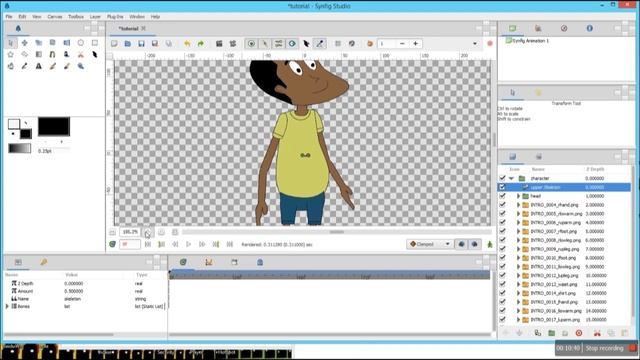Select the Fill bucket tool in the toolbox
This screenshot has width=640, height=360.
(x=11, y=66)
